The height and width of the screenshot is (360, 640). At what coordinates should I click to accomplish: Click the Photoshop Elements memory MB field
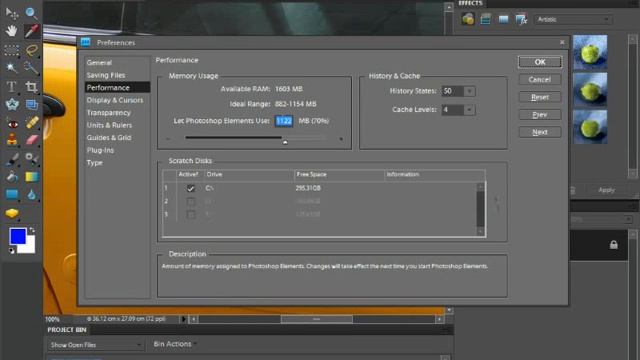284,121
